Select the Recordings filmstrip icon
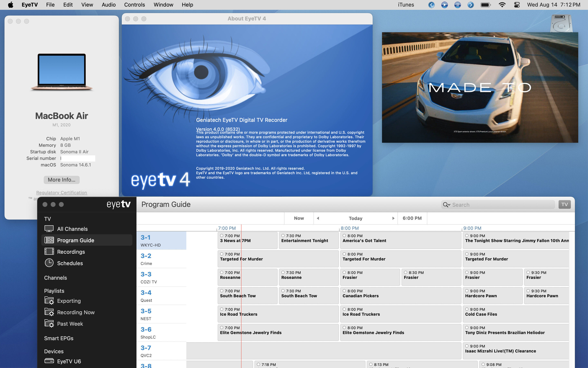 49,251
